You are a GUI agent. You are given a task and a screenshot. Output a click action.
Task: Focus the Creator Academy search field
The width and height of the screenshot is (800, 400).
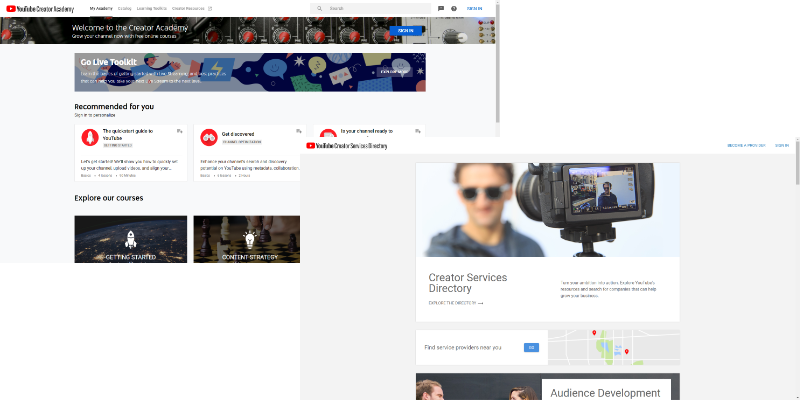[370, 9]
